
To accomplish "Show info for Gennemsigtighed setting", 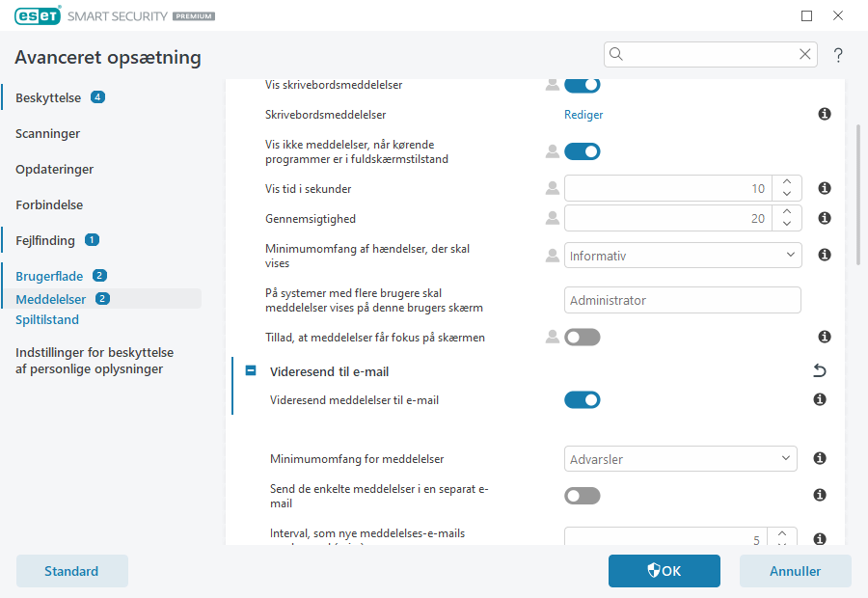I will pos(825,219).
